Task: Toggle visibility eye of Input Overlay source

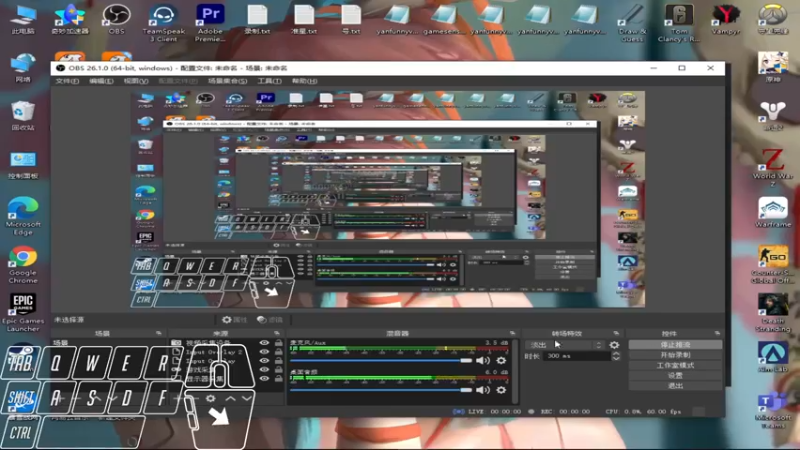Action: (264, 361)
